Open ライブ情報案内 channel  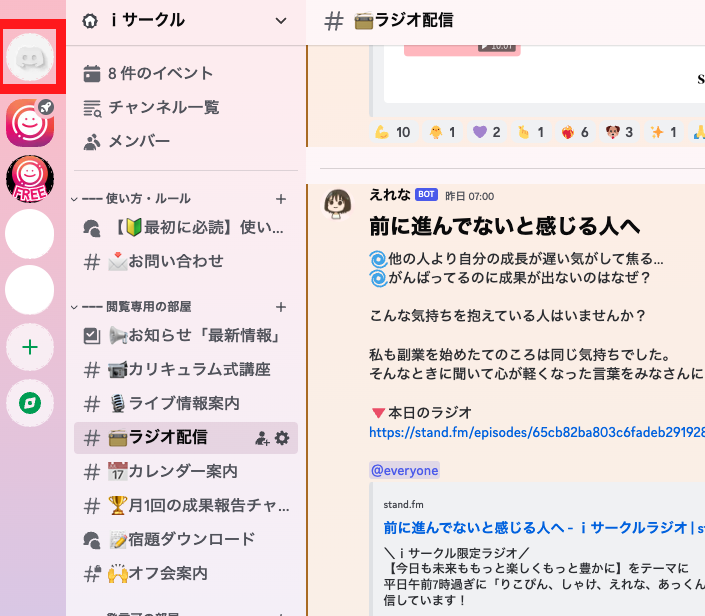pyautogui.click(x=186, y=403)
